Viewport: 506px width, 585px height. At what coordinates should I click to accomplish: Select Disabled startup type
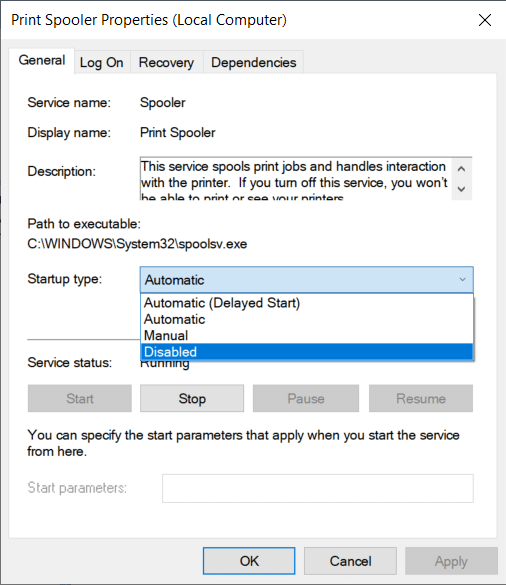point(307,351)
